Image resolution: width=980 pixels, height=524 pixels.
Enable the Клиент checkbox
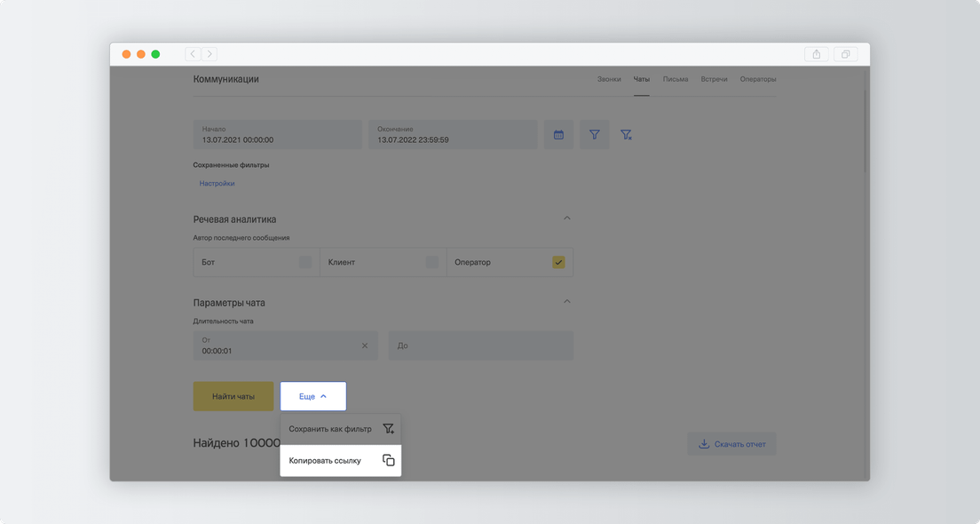click(x=432, y=262)
